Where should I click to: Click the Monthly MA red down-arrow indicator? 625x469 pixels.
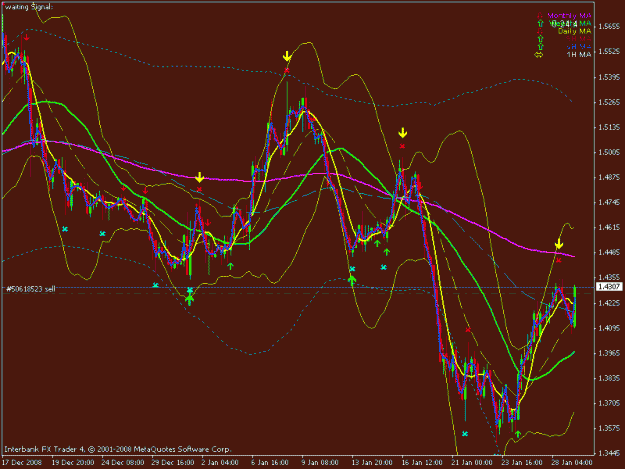pyautogui.click(x=540, y=16)
